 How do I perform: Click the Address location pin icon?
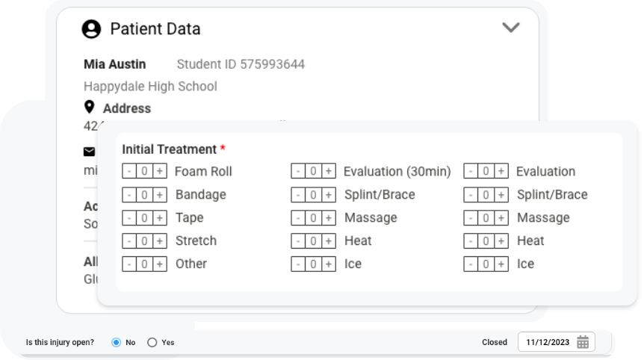(90, 108)
